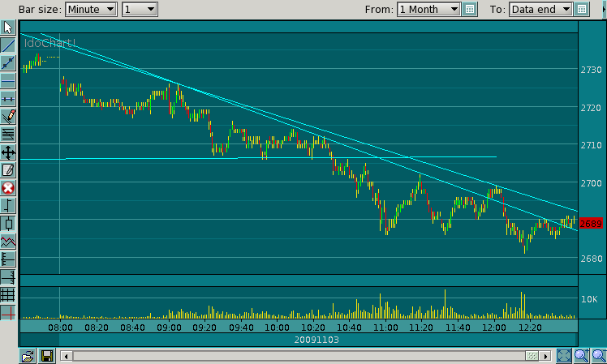Open the From 1 Month dropdown
The height and width of the screenshot is (364, 607).
click(428, 9)
